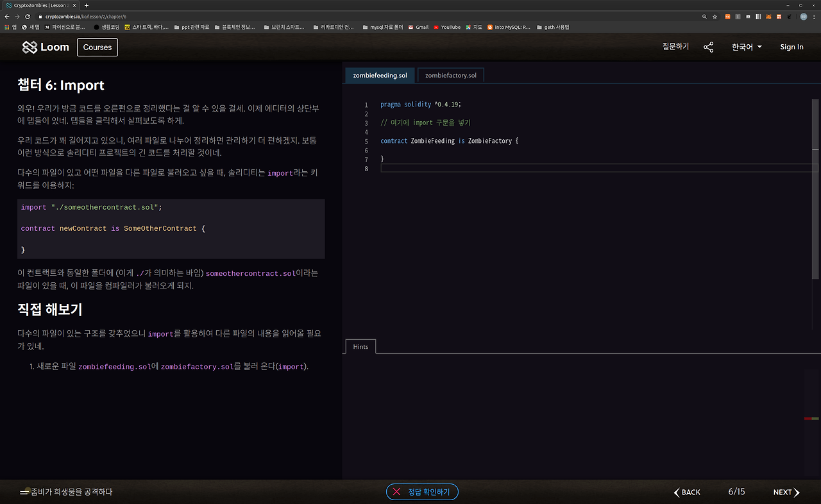Open the mysql 자료 폴더 bookmark folder

click(383, 27)
